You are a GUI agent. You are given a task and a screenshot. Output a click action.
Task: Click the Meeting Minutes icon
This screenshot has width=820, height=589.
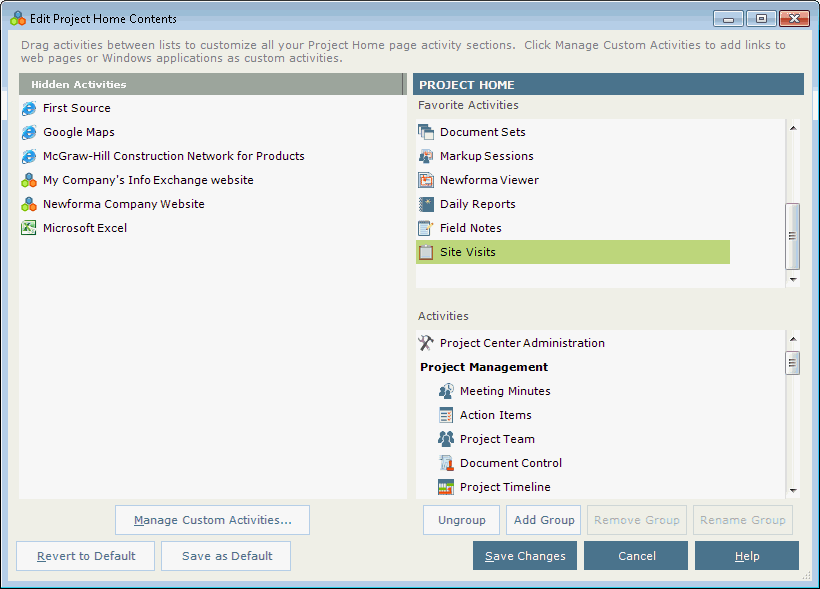(446, 391)
